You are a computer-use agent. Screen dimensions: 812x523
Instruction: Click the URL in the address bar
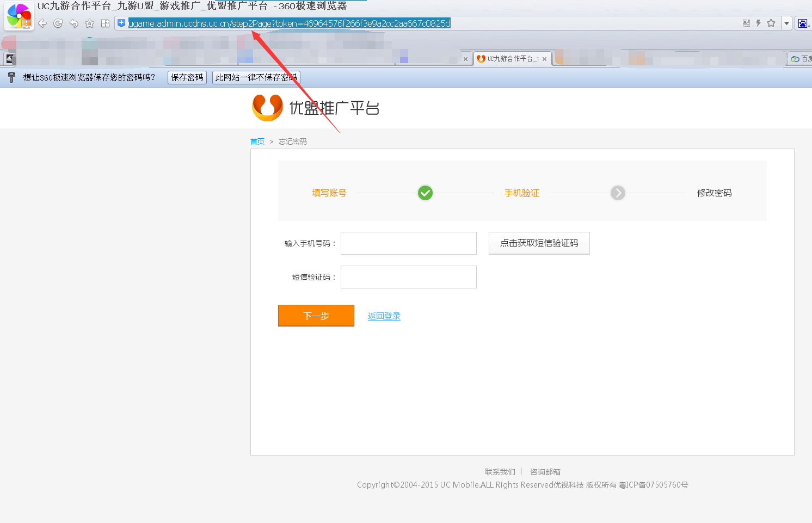tap(290, 23)
